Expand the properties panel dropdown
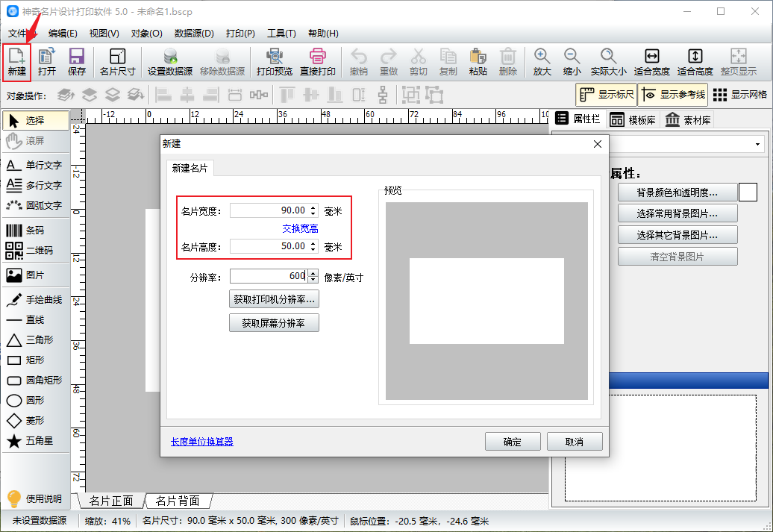This screenshot has width=773, height=532. (758, 144)
